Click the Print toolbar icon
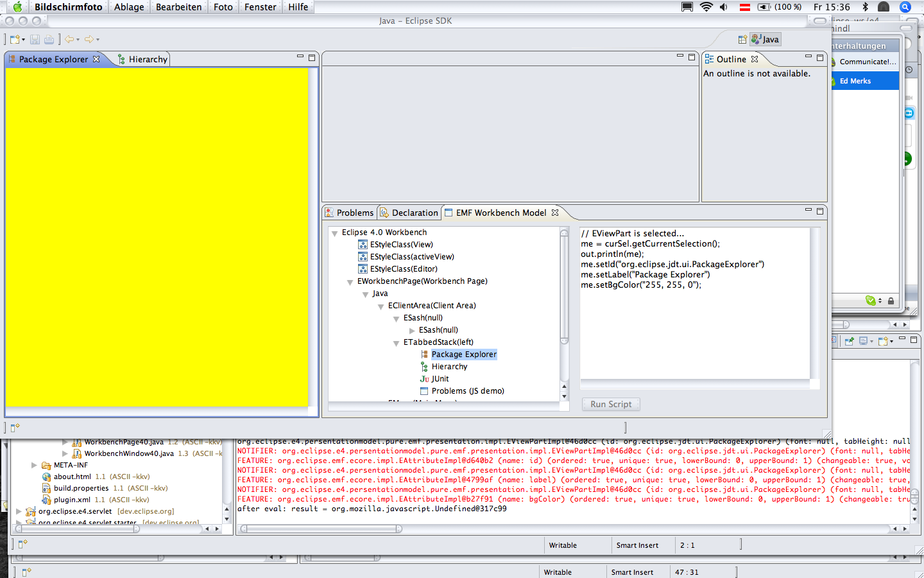Image resolution: width=924 pixels, height=578 pixels. [49, 39]
